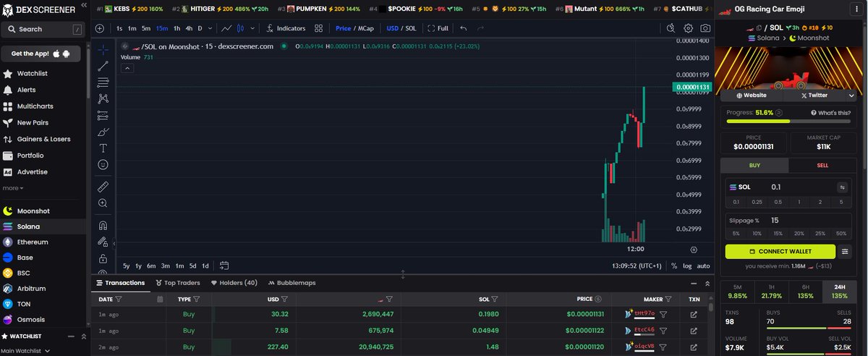Open the Holders (40) tab
This screenshot has height=356, width=868.
coord(234,283)
